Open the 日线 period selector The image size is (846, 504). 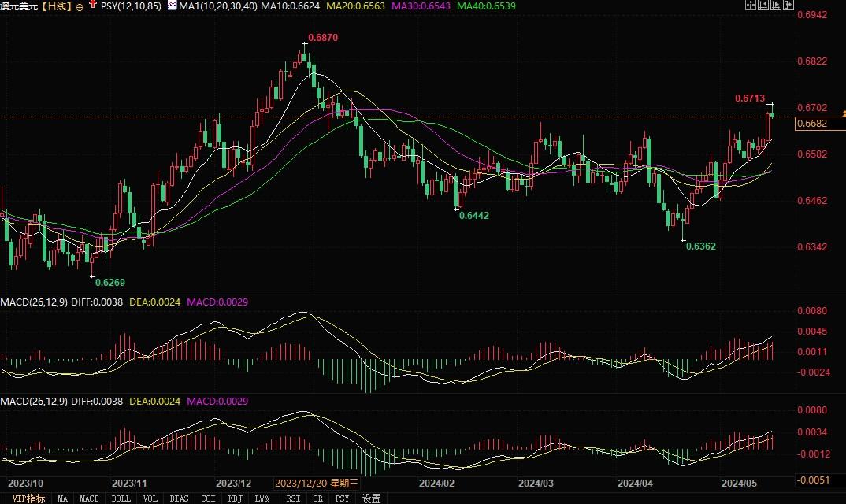coord(57,6)
